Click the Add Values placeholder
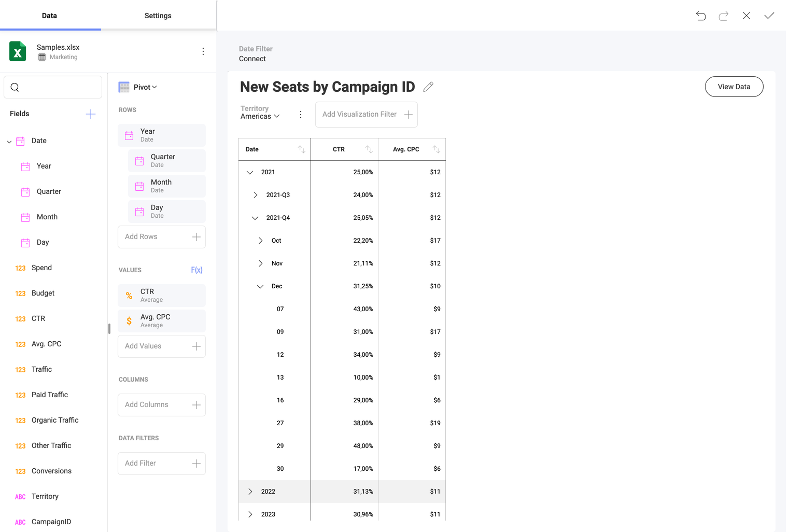The height and width of the screenshot is (532, 789). click(162, 346)
